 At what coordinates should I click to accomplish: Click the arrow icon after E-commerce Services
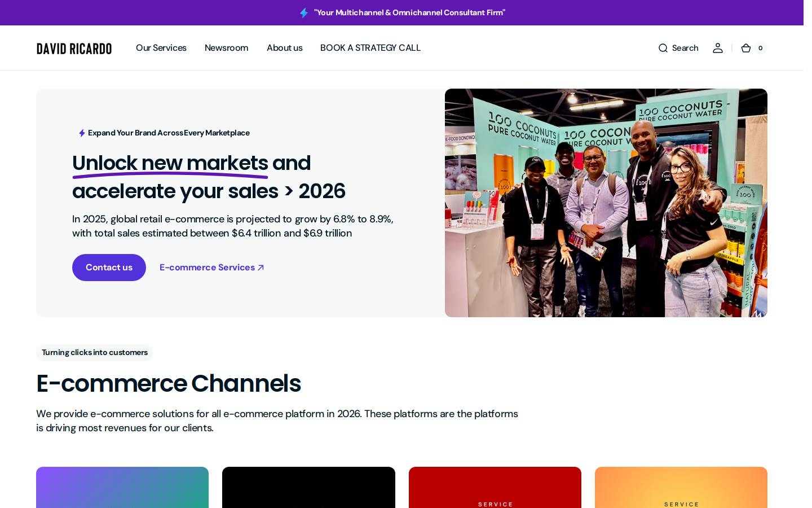[261, 268]
